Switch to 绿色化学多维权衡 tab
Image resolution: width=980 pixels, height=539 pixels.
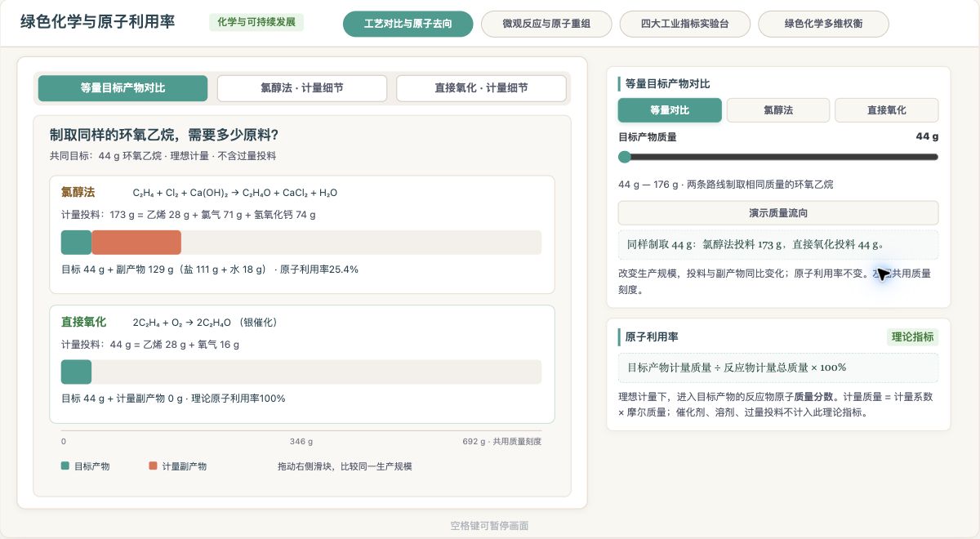823,24
